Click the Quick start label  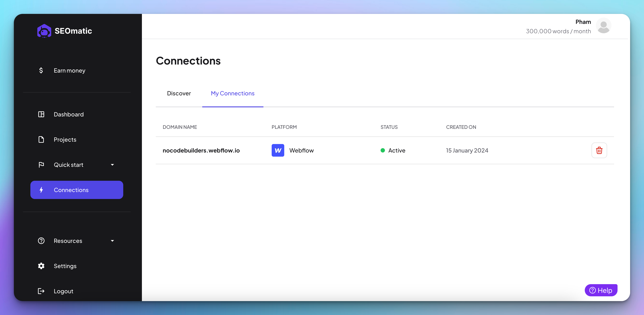tap(69, 165)
